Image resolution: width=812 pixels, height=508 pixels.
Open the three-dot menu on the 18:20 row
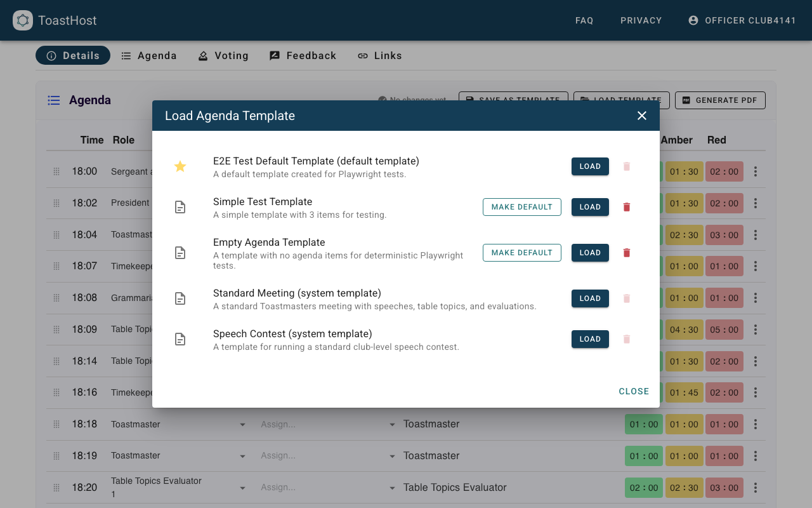[756, 487]
